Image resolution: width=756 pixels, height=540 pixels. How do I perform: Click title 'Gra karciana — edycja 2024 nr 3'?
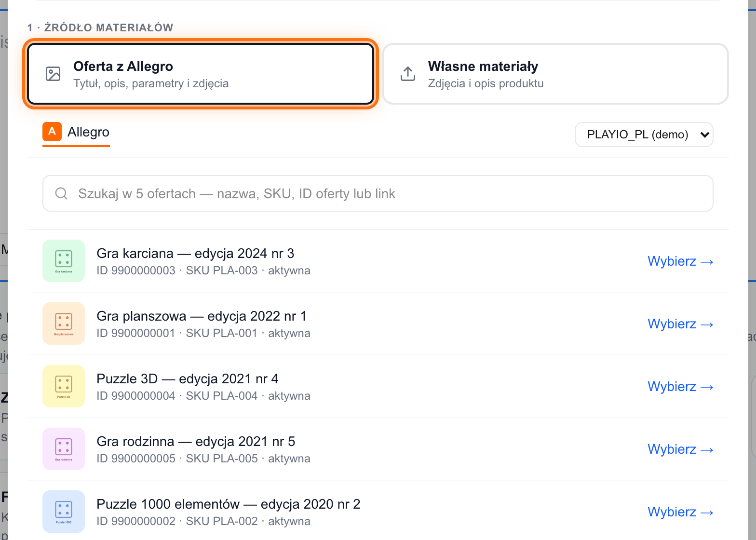coord(195,254)
